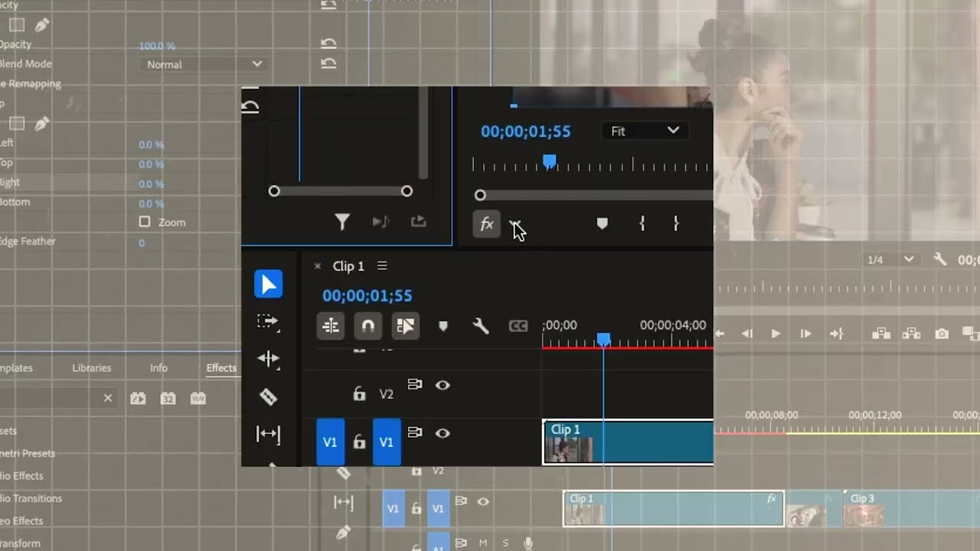Select Clip 3 in the background timeline
Viewport: 980px width, 551px height.
coord(911,508)
